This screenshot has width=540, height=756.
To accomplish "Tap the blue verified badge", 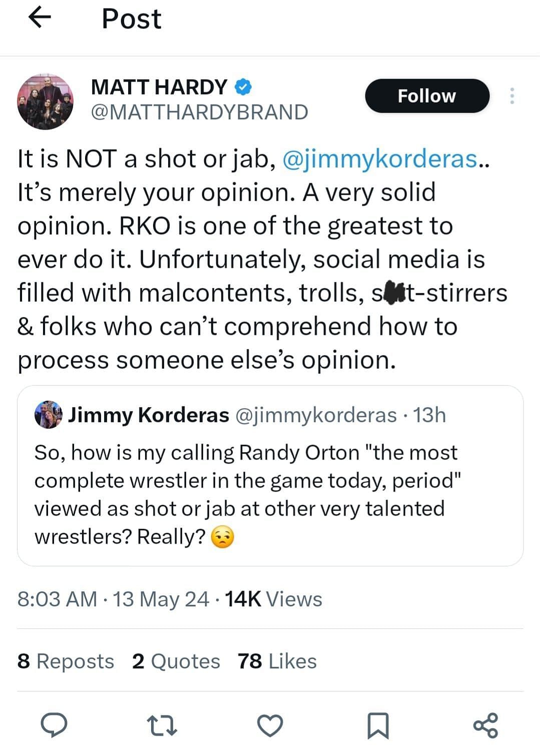I will (x=243, y=87).
